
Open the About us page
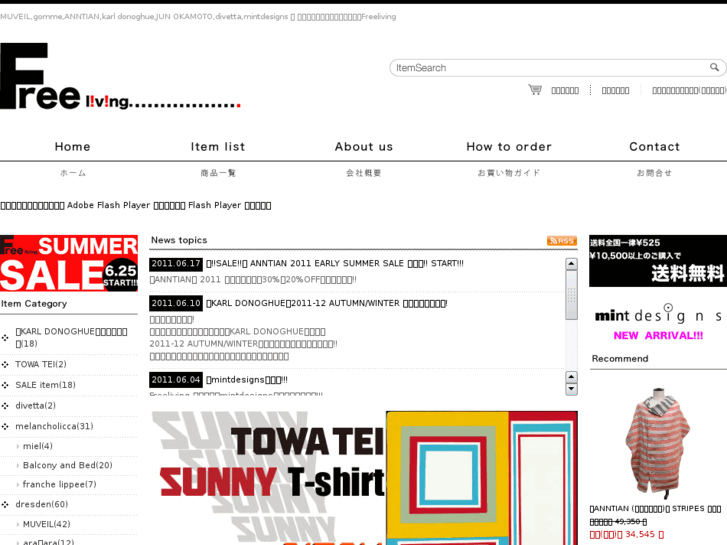(364, 147)
